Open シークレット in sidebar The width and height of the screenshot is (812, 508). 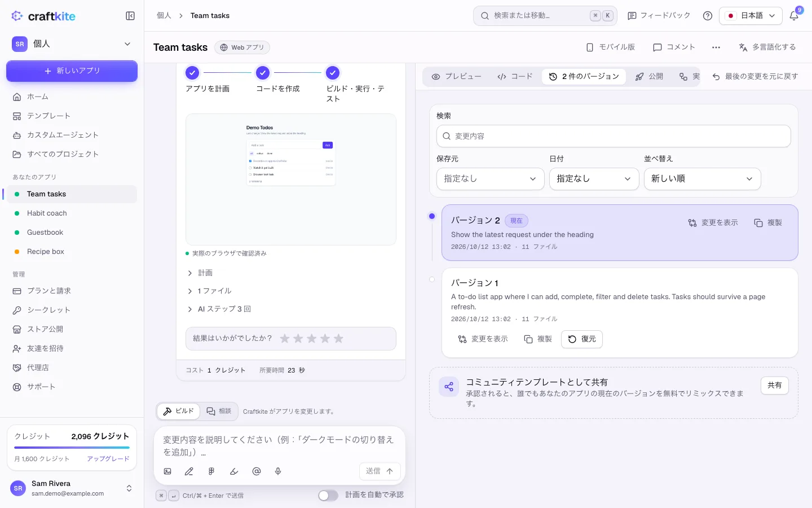72,310
